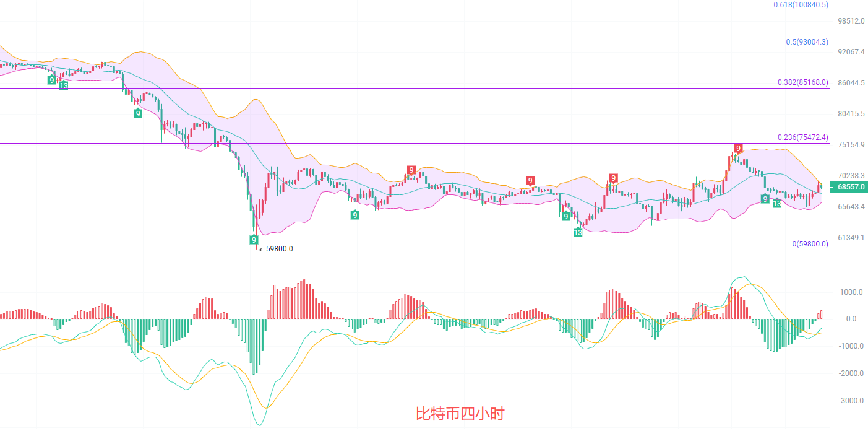The height and width of the screenshot is (431, 868).
Task: Select the 0.5(93004.3) Fibonacci label
Action: (807, 42)
